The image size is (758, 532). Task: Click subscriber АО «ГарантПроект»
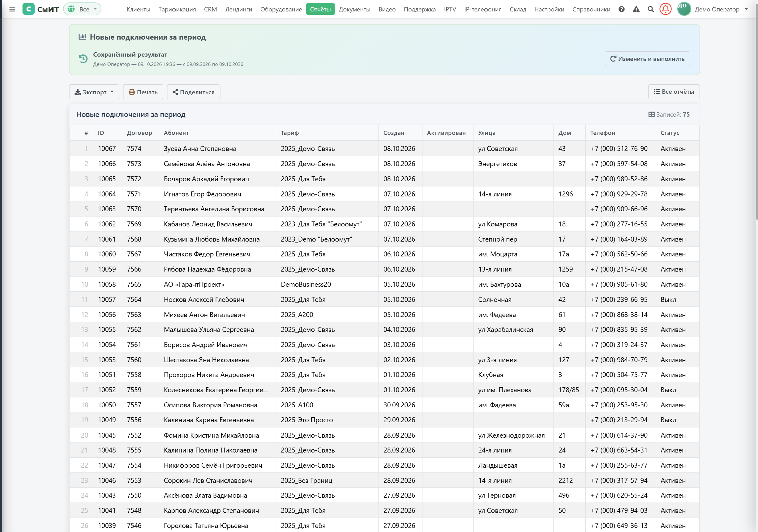194,284
